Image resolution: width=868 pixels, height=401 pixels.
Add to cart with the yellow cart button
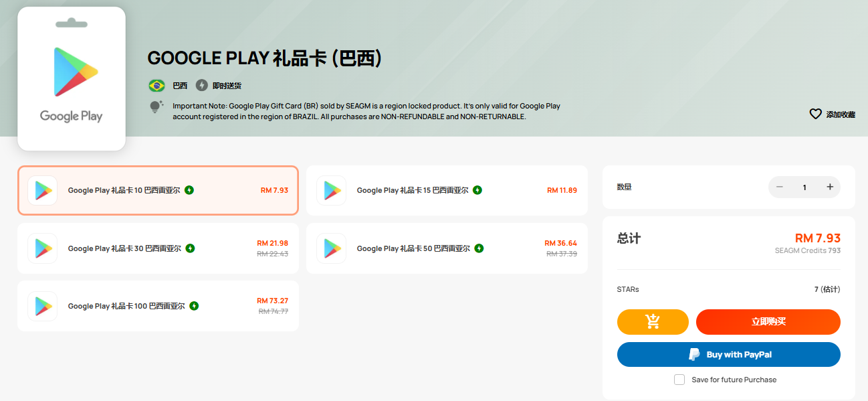653,322
